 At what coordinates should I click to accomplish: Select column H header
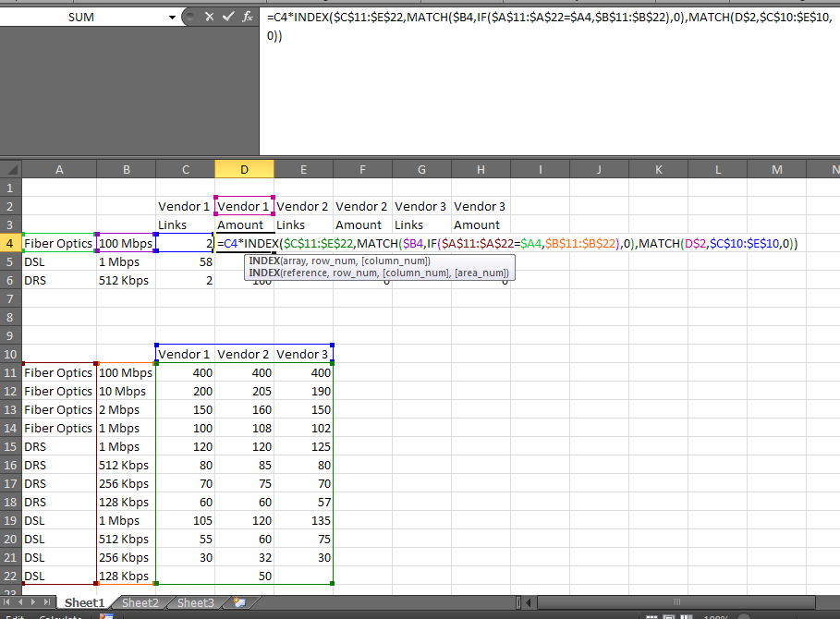coord(481,170)
